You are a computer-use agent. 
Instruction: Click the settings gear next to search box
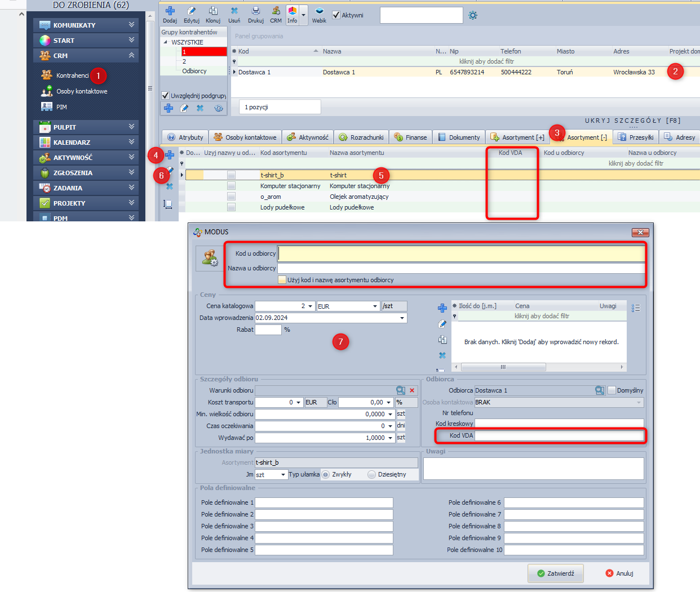(x=473, y=15)
